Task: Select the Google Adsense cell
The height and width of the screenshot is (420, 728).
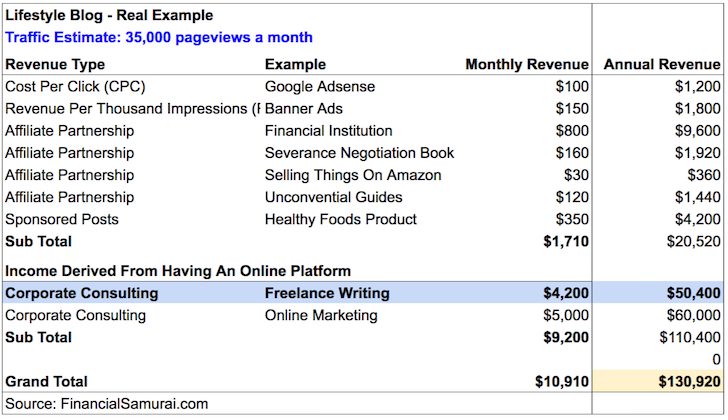Action: (x=320, y=87)
